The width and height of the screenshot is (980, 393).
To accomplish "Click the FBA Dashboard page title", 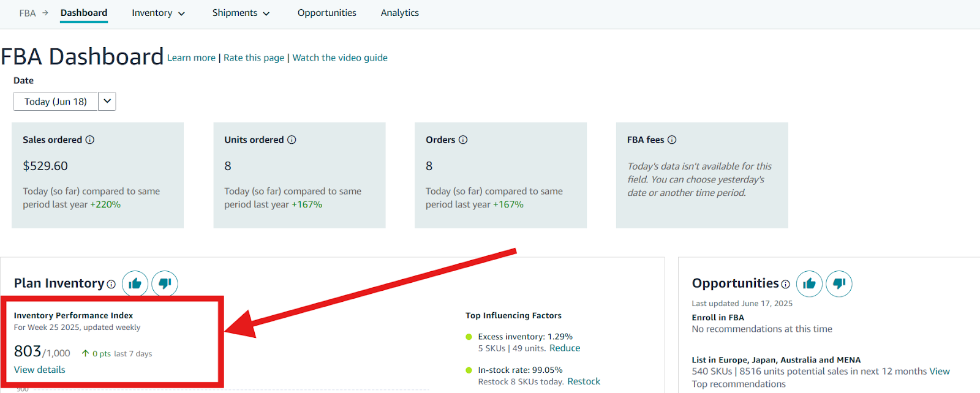I will [82, 56].
